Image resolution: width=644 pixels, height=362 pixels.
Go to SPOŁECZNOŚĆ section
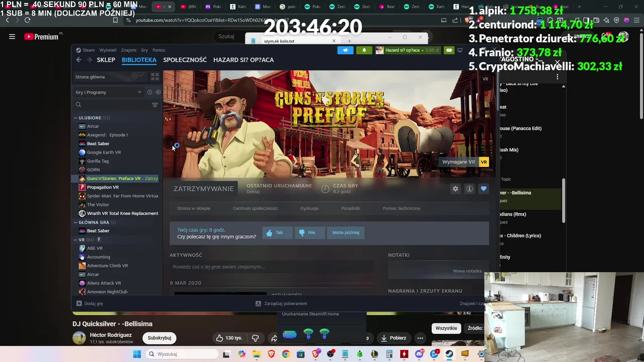[x=185, y=60]
